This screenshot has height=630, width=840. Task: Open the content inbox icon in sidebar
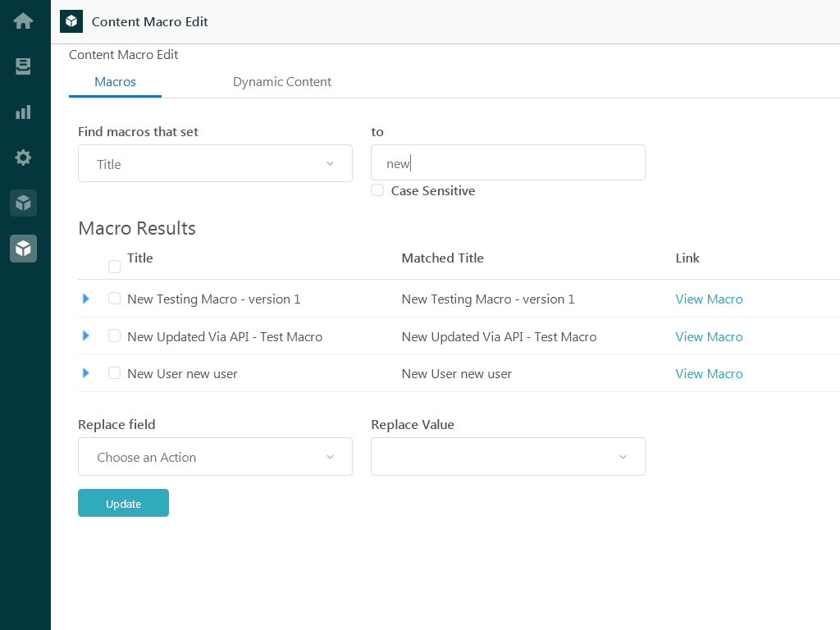tap(23, 66)
